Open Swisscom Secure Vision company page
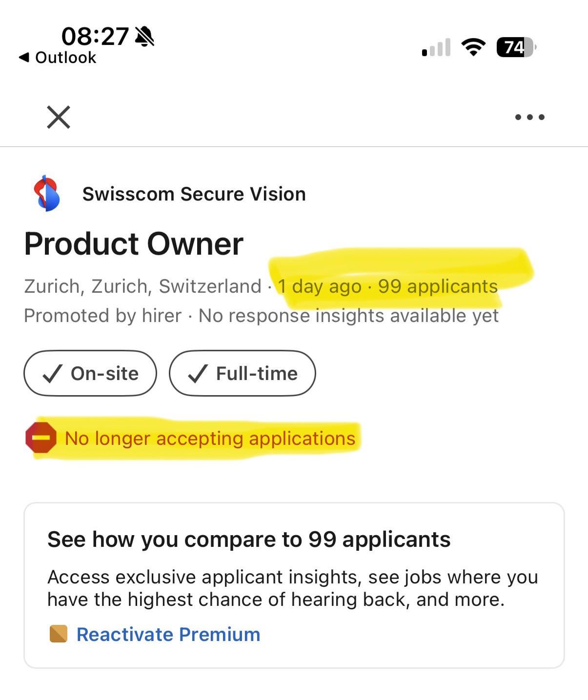 [x=194, y=194]
